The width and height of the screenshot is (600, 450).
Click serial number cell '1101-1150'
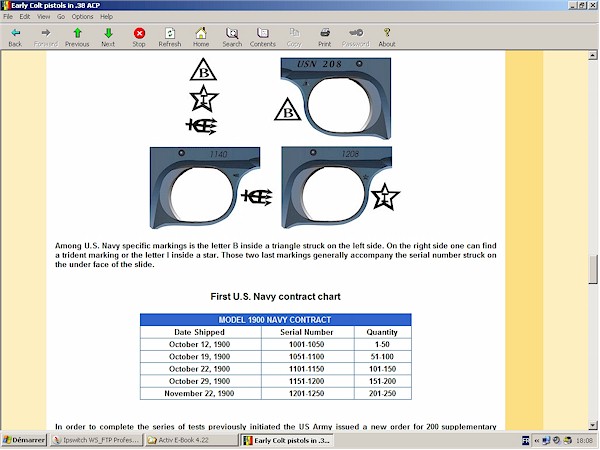click(x=308, y=368)
